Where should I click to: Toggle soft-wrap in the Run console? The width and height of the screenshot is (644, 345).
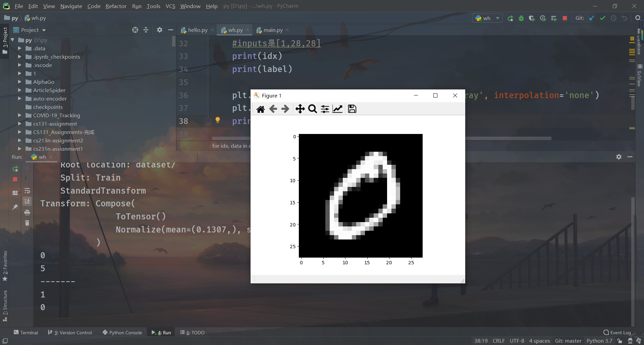[27, 191]
